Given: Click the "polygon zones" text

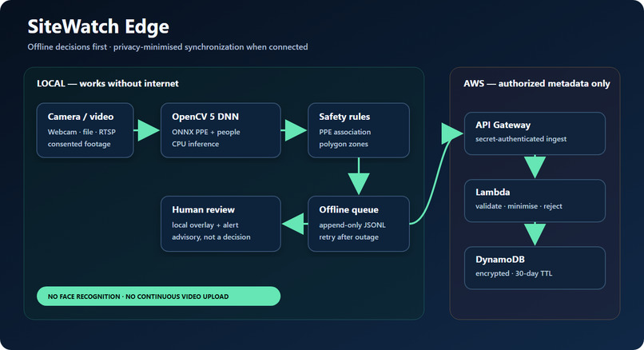Looking at the screenshot, I should (344, 144).
